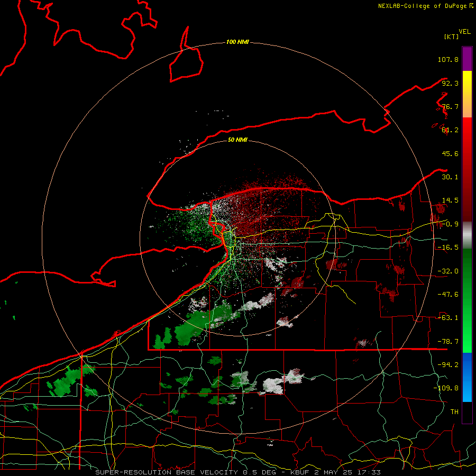This screenshot has width=476, height=476.
Task: Click the 50 NMI range ring label
Action: [237, 140]
